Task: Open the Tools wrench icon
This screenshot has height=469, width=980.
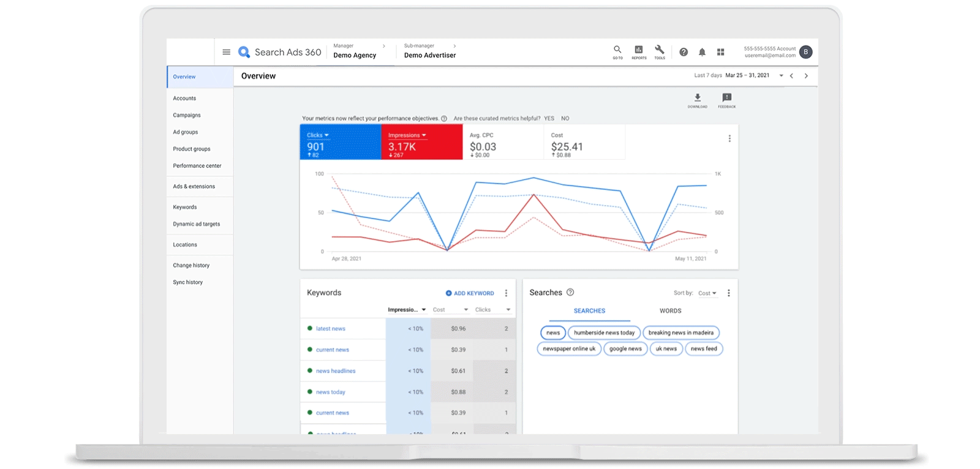Action: coord(660,50)
